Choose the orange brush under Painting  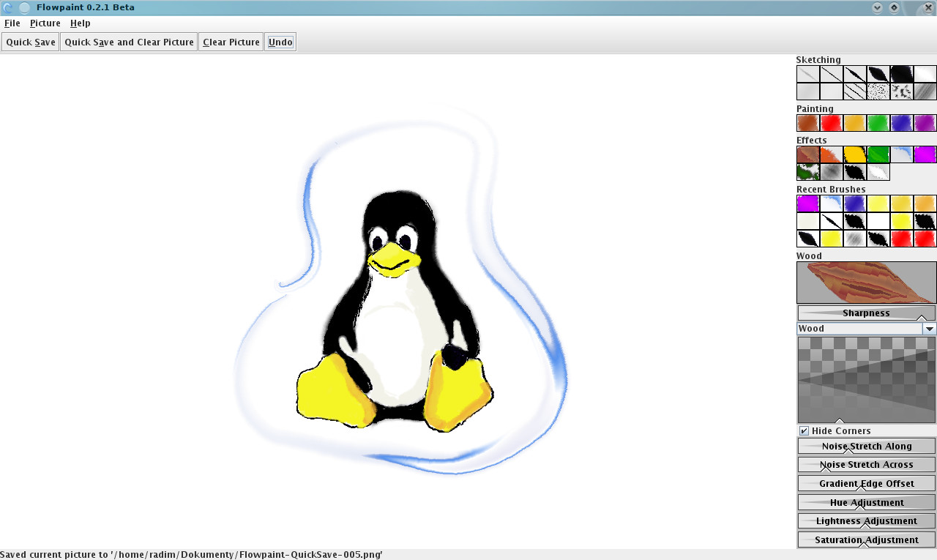pos(855,123)
